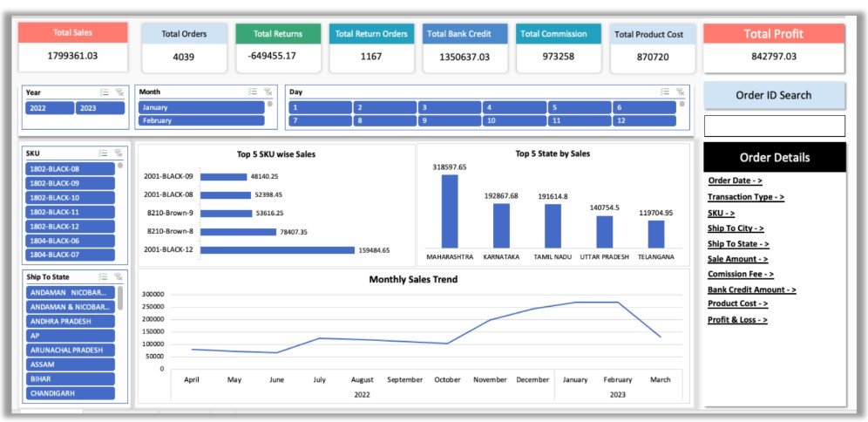Click the Transaction Type field label
The image size is (868, 422).
(x=746, y=196)
